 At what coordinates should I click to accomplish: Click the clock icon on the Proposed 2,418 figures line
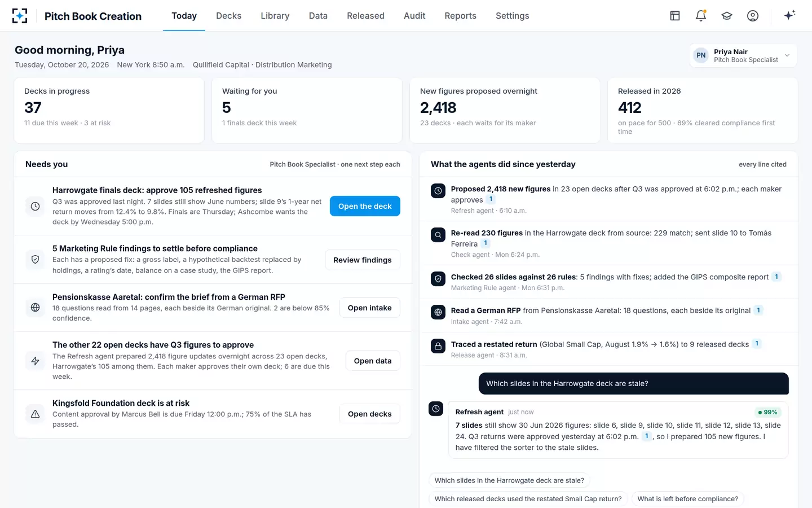click(x=438, y=191)
